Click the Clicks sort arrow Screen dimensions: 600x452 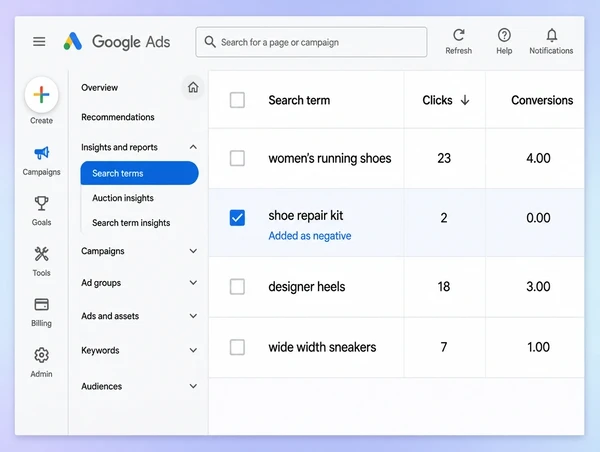coord(465,100)
